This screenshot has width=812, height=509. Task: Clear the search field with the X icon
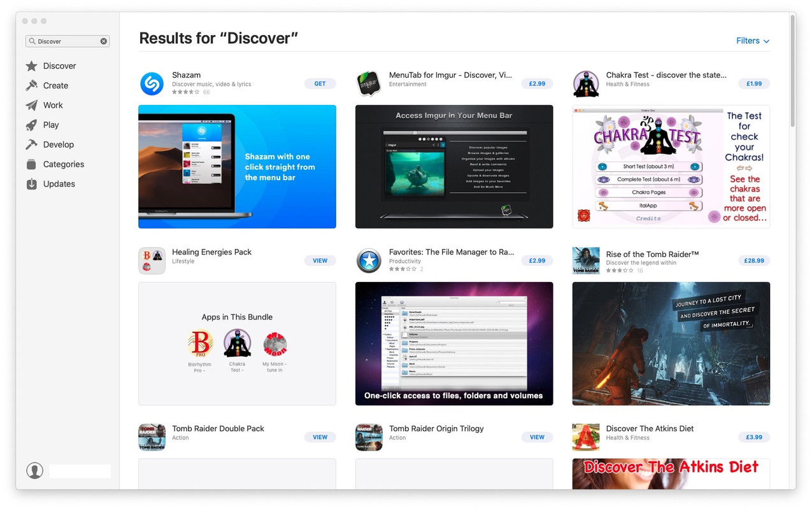click(x=104, y=41)
